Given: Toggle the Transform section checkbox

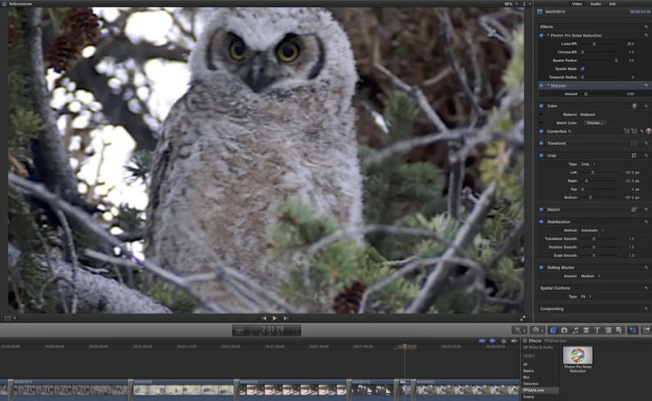Looking at the screenshot, I should point(541,143).
